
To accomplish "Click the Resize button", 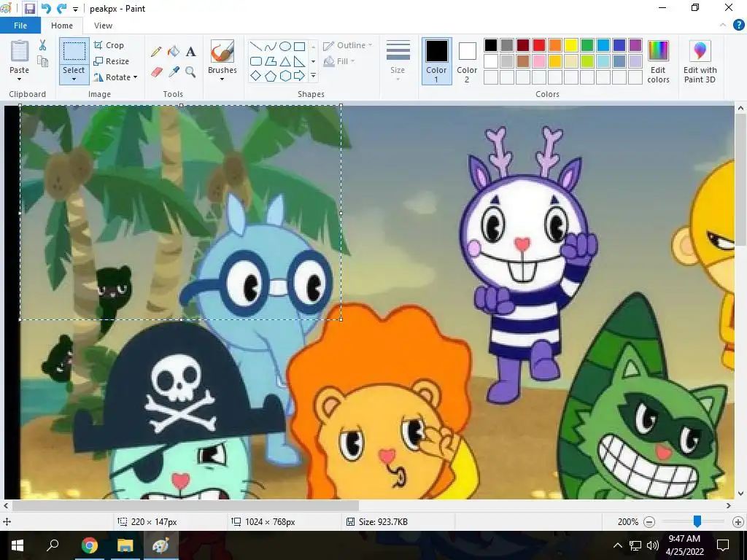I will (x=112, y=61).
